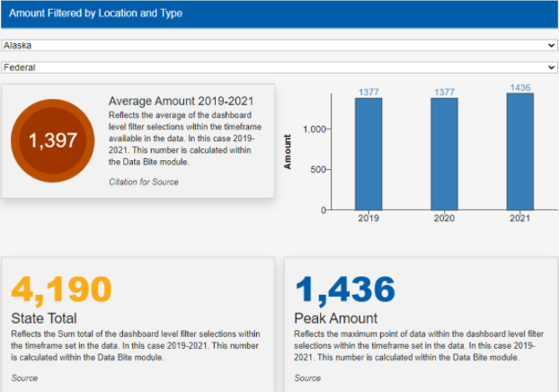Click the 'Amount Filtered by Location and Type' header
The width and height of the screenshot is (559, 392).
click(x=95, y=13)
